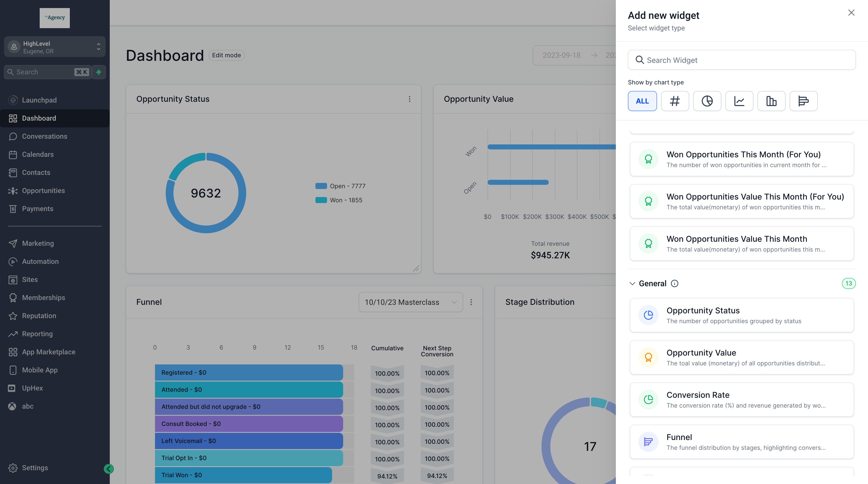Image resolution: width=868 pixels, height=484 pixels.
Task: Open the 10/10/23 Masterclass funnel dropdown
Action: pyautogui.click(x=410, y=302)
